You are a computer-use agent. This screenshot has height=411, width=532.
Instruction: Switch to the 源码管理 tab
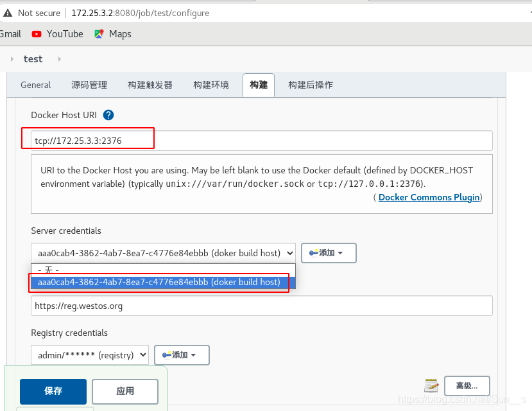point(89,85)
